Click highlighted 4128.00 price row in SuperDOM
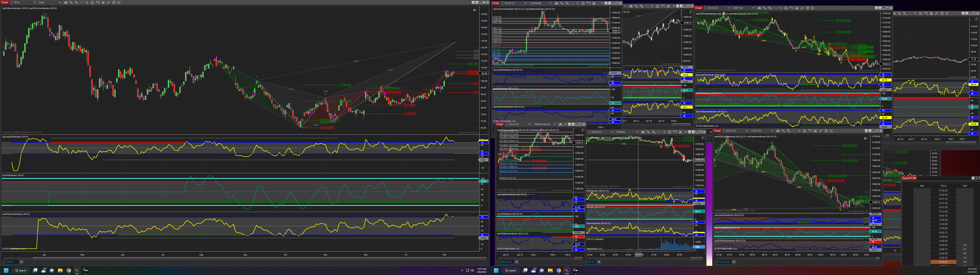The image size is (980, 275). tap(943, 262)
